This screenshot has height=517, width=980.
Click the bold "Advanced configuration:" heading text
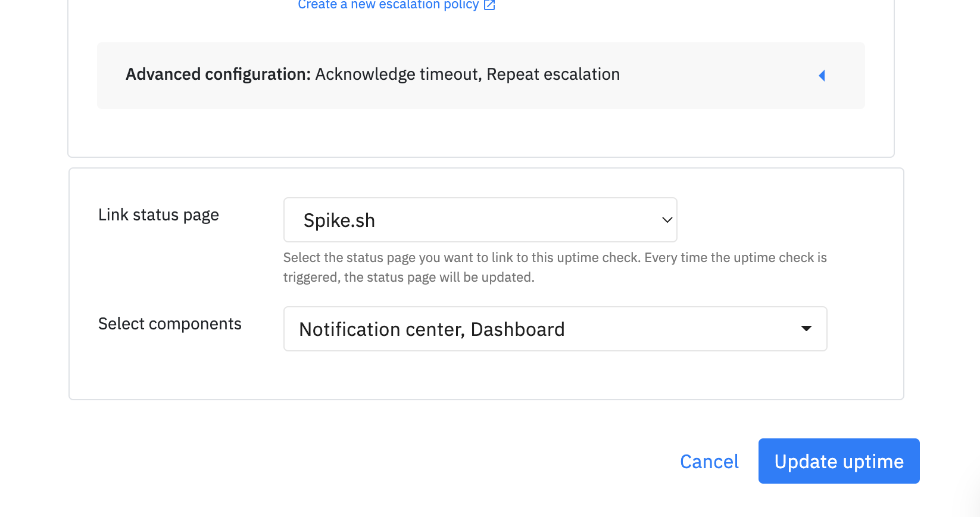coord(219,74)
